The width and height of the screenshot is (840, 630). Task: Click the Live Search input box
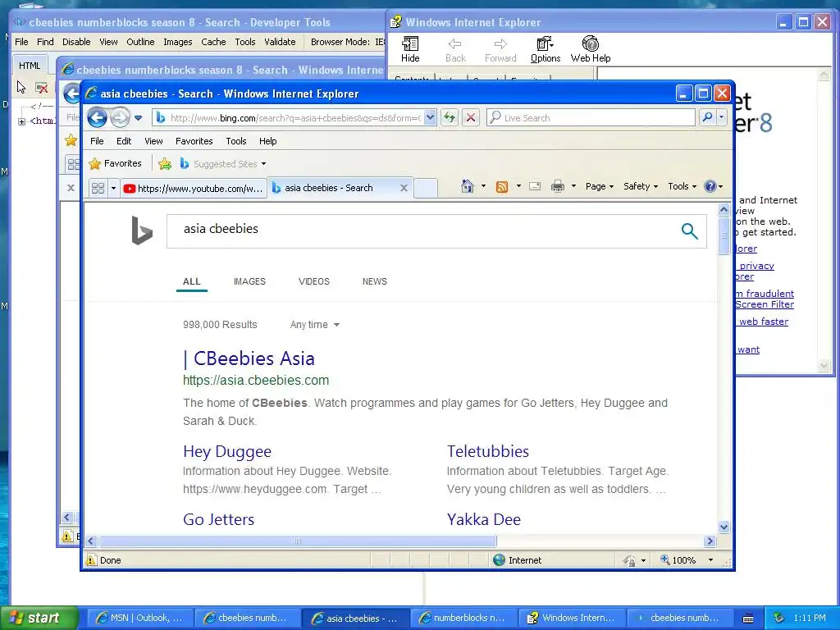click(x=591, y=118)
